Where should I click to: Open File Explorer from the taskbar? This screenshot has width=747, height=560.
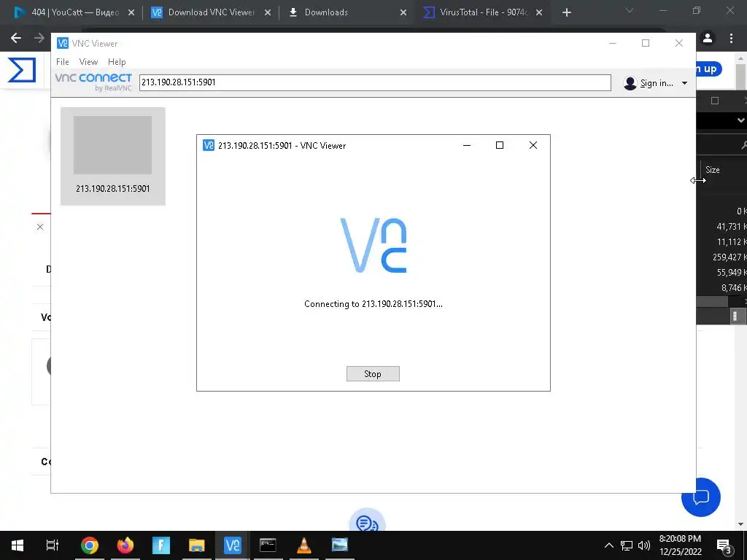click(x=197, y=545)
